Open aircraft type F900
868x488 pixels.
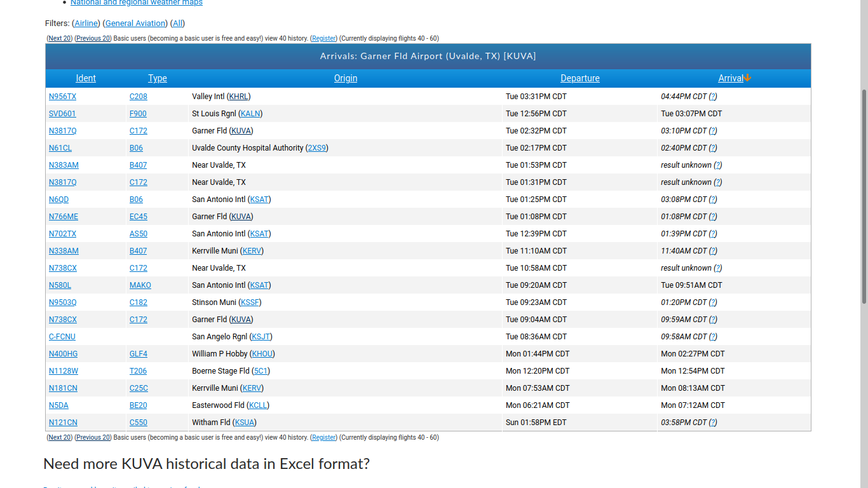click(x=138, y=114)
